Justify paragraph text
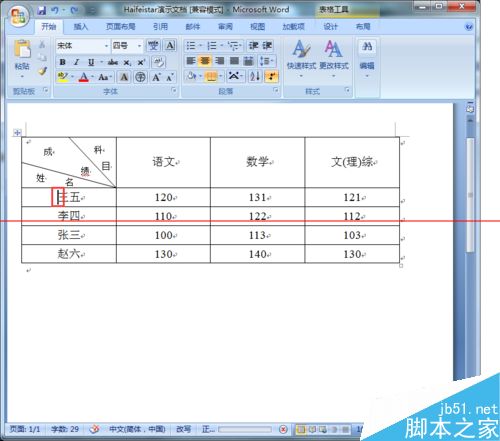The width and height of the screenshot is (500, 441). (234, 61)
